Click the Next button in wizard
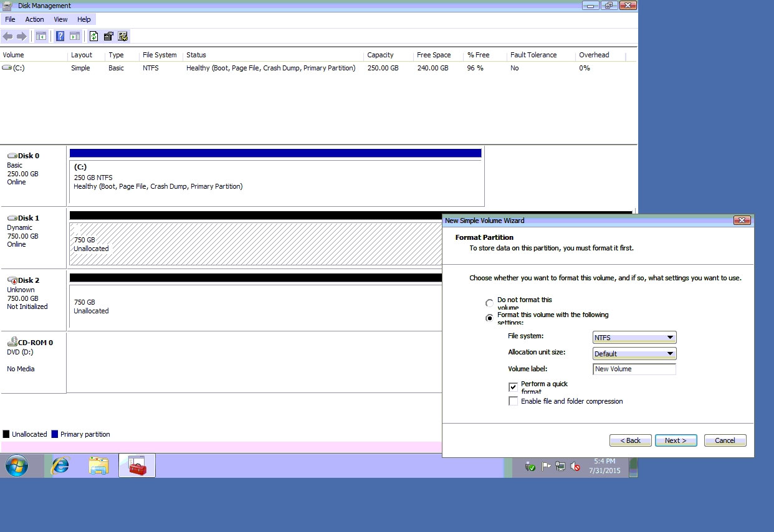 (676, 440)
